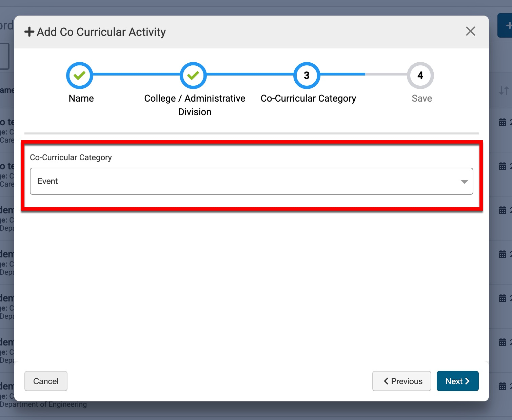512x420 pixels.
Task: Proceed with the Next button
Action: (457, 381)
